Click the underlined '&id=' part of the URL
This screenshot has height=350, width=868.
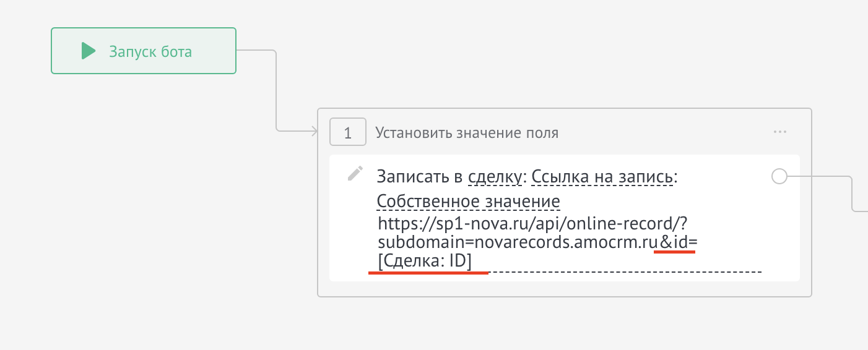click(678, 242)
